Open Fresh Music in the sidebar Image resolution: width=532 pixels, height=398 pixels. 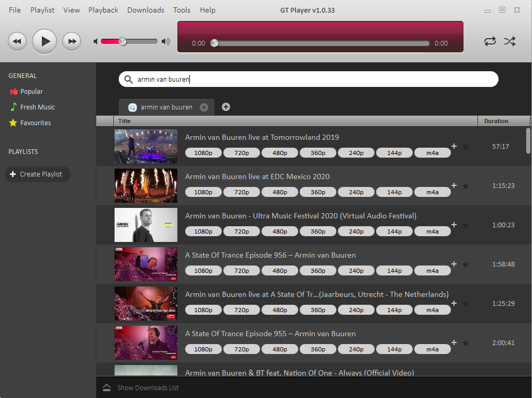coord(37,107)
